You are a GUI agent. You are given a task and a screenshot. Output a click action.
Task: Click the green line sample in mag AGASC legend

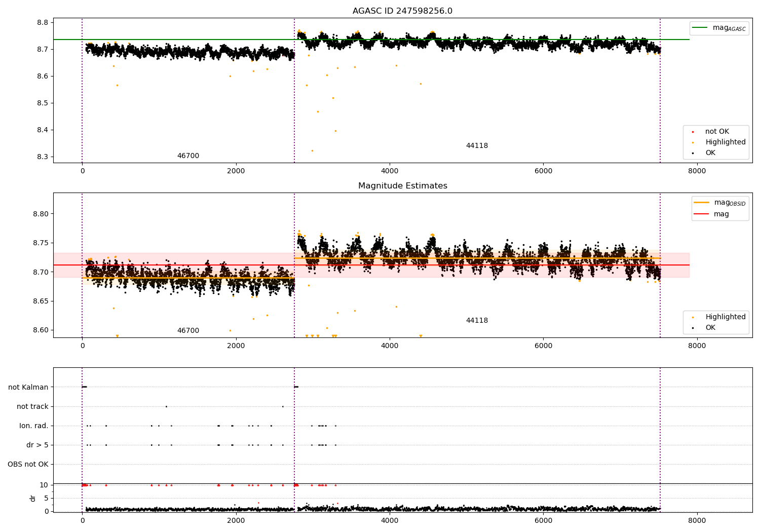[x=700, y=28]
